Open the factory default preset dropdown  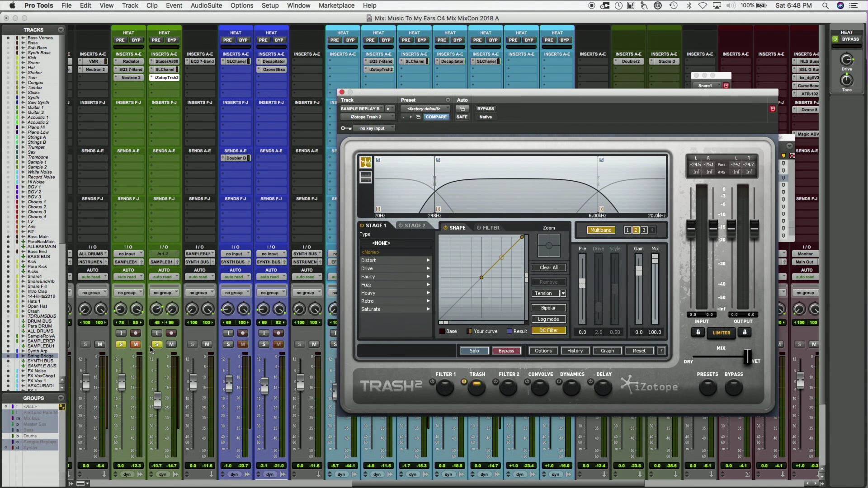(425, 108)
